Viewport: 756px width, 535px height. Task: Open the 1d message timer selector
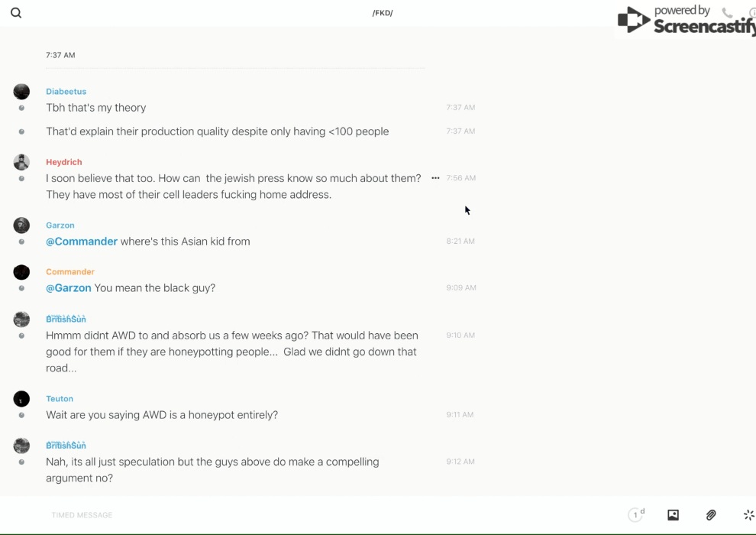click(636, 515)
